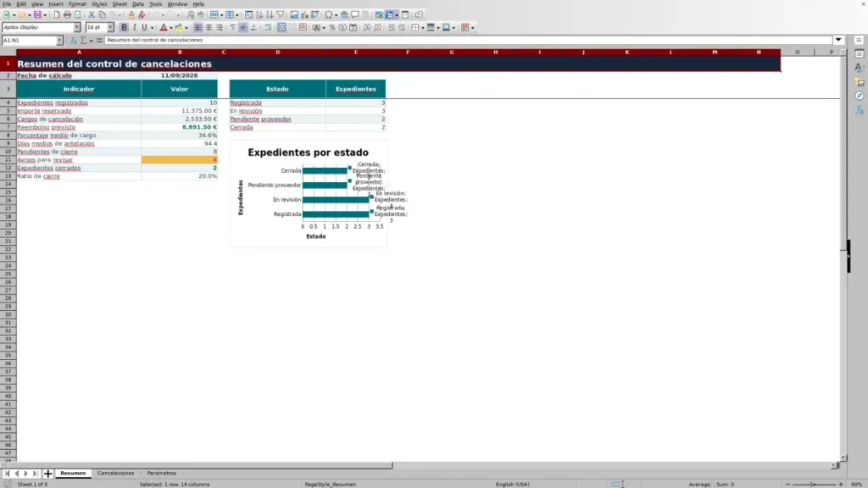Toggle Align Left for the cell
Image resolution: width=868 pixels, height=488 pixels.
198,28
